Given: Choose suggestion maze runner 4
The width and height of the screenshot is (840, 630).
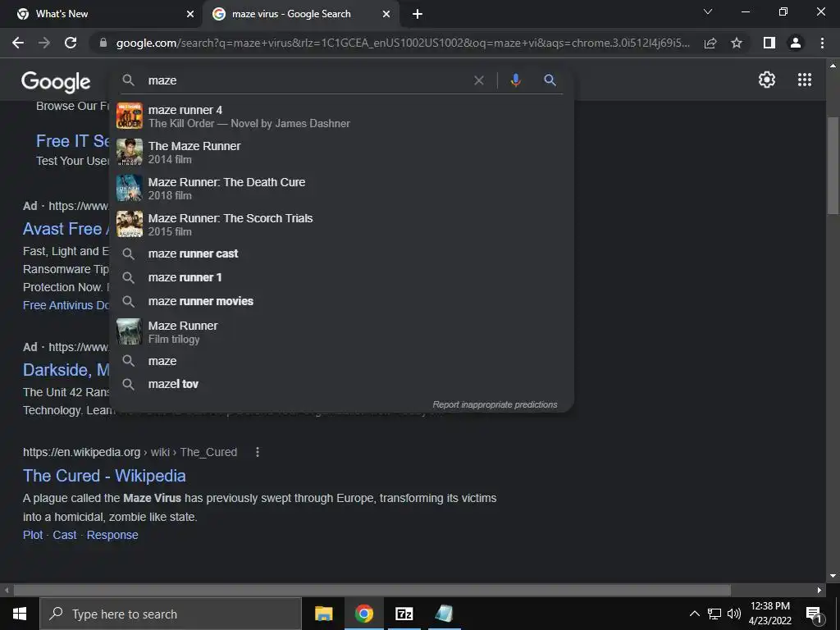Looking at the screenshot, I should 341,116.
